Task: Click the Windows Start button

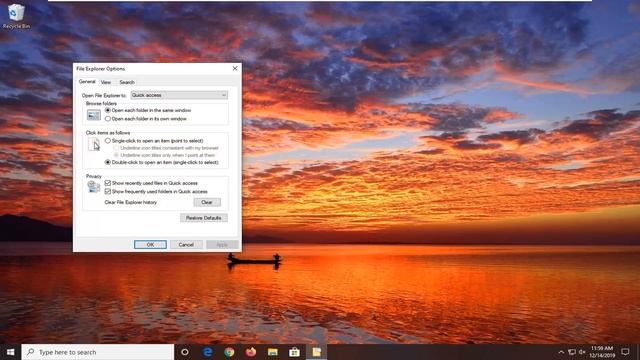Action: 11,352
